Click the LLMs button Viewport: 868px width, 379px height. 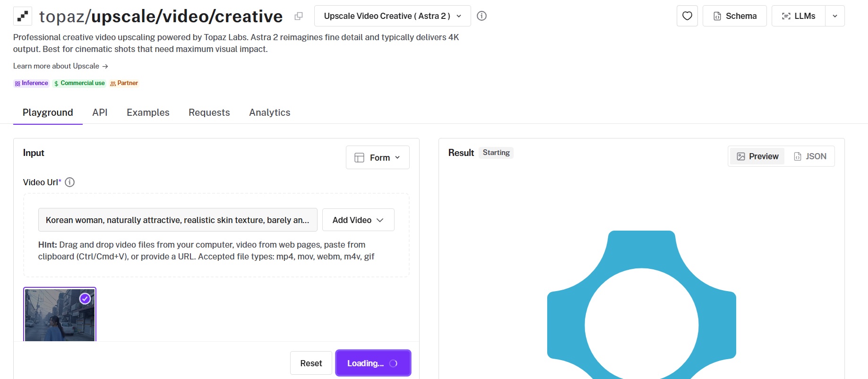[799, 16]
